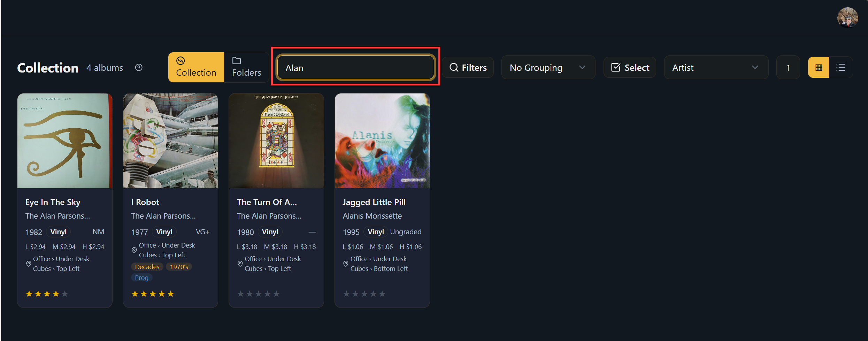Click the artist name under I Robot
Screen dimensions: 868x341
[x=164, y=216]
